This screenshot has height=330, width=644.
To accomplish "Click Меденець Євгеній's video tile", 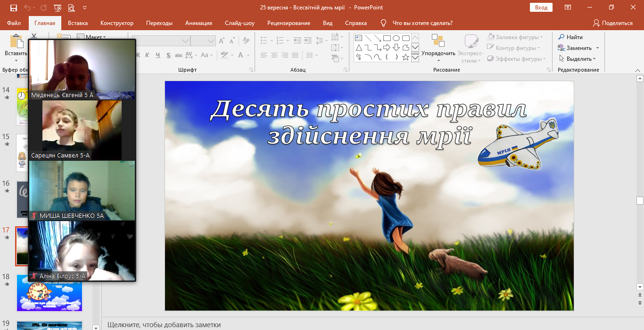I will click(x=82, y=69).
